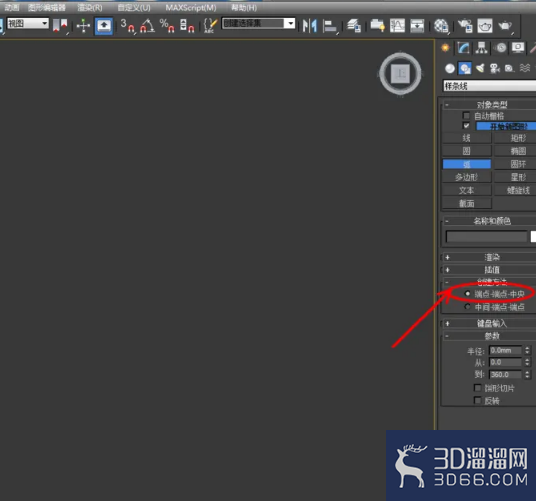Click the 星形 star button
The height and width of the screenshot is (501, 536).
(516, 177)
